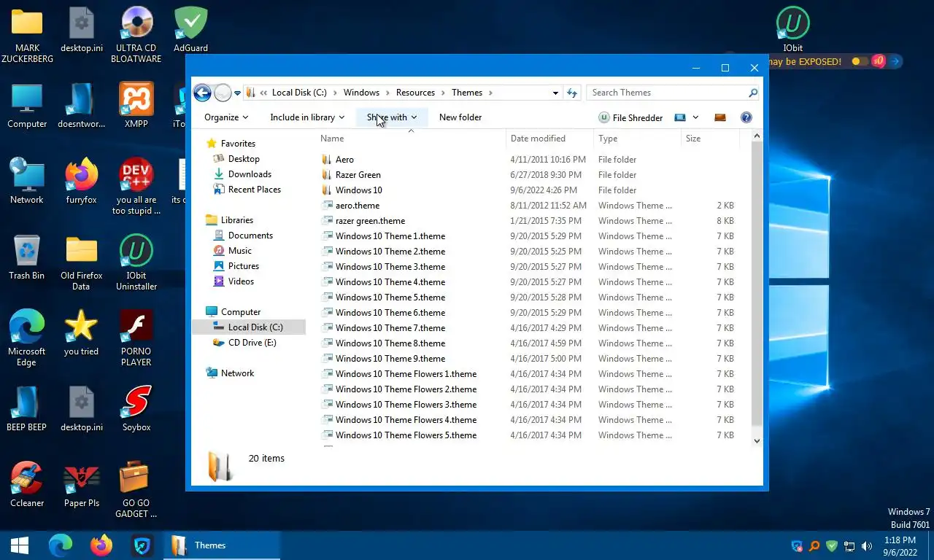
Task: Select the Trash Bin desktop icon
Action: pyautogui.click(x=27, y=257)
